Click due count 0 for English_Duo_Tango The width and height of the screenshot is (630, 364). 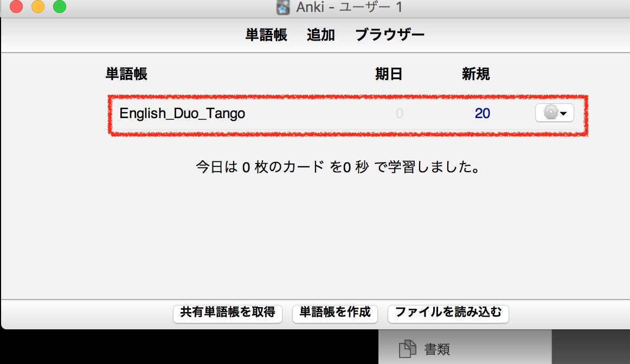[x=400, y=114]
